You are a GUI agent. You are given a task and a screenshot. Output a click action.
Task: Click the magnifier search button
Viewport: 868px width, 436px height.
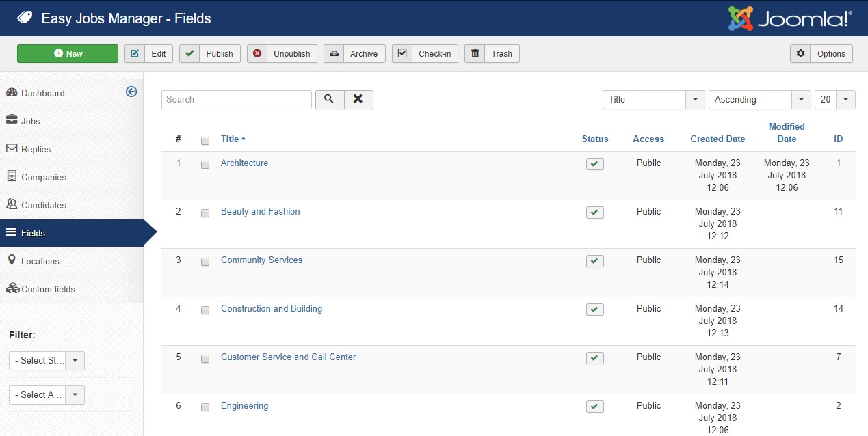(x=329, y=100)
